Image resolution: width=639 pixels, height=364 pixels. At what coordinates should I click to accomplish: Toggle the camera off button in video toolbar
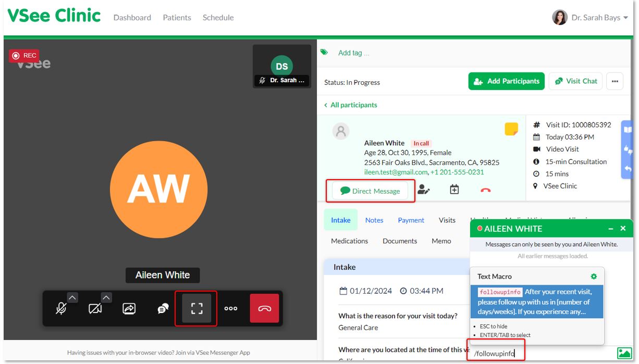coord(95,309)
